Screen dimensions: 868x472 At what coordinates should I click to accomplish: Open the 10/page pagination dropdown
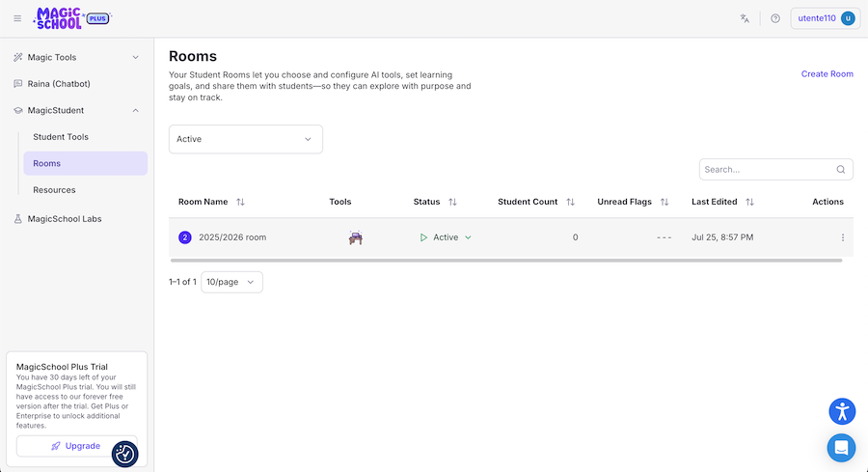click(x=231, y=282)
